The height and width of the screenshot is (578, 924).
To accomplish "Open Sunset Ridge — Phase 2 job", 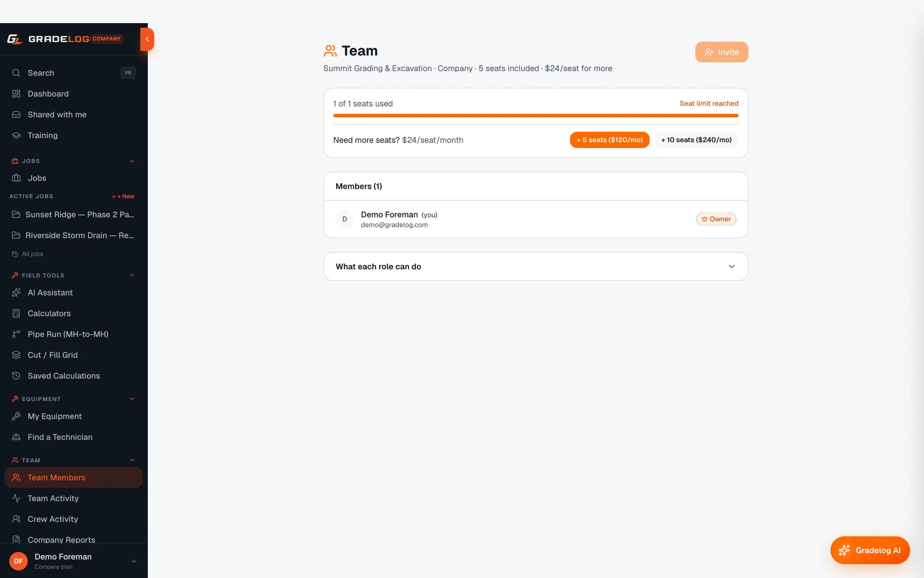I will (x=73, y=215).
